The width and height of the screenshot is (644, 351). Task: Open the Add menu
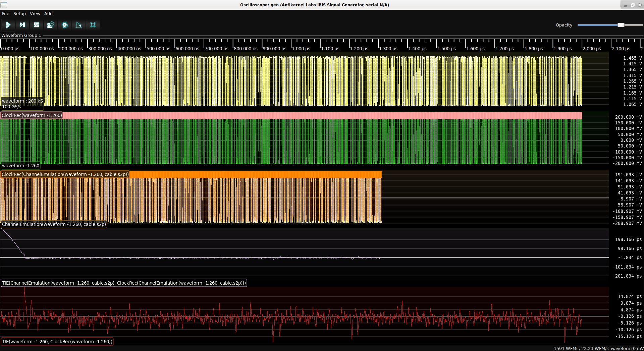48,14
